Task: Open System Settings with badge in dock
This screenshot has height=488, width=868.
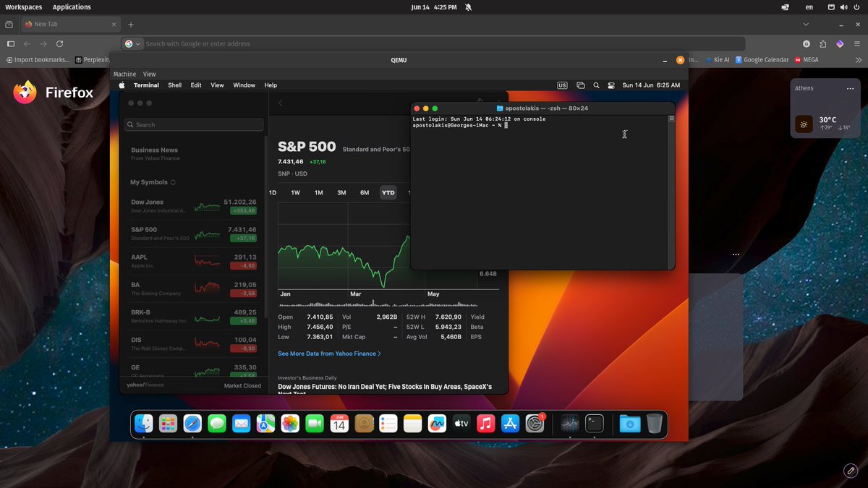Action: click(535, 424)
